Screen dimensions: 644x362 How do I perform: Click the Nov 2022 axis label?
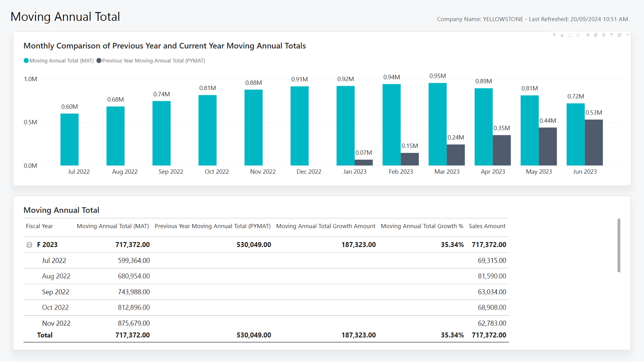click(263, 172)
